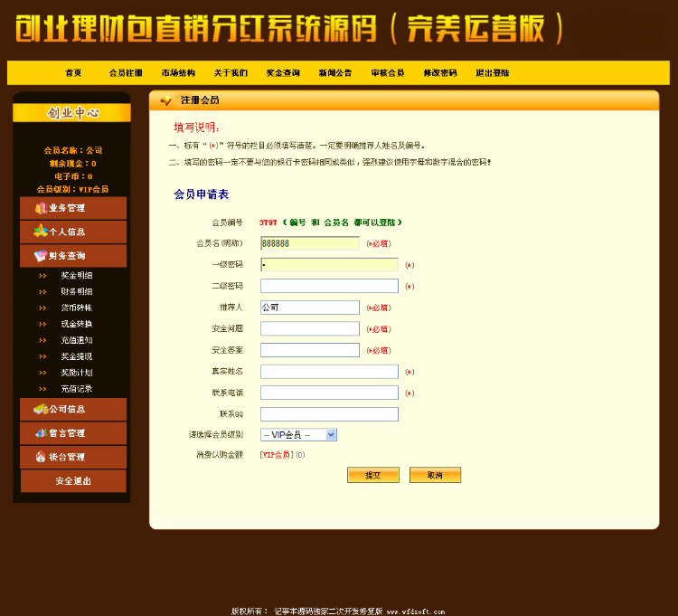Open 审核会员 navigation item

tap(388, 72)
